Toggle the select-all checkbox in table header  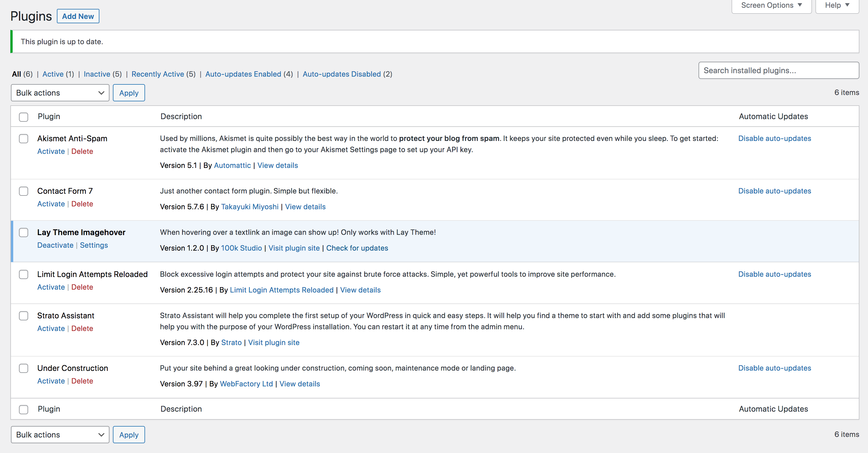[x=24, y=117]
